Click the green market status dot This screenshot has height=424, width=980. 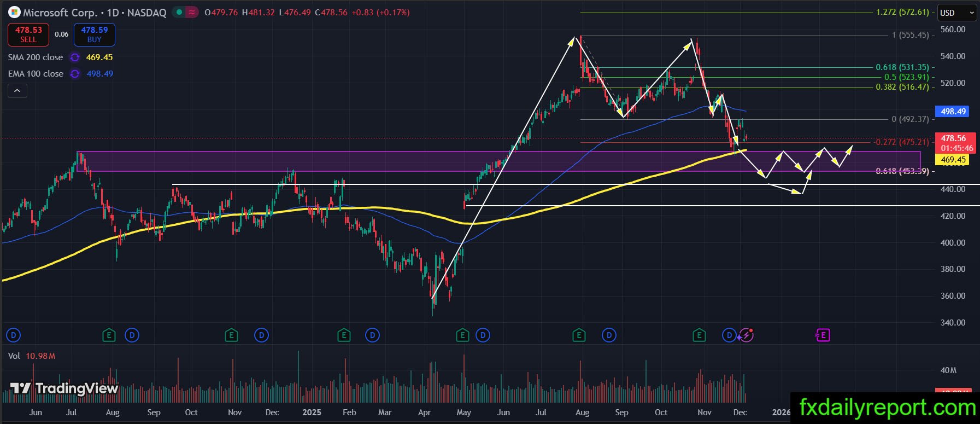[179, 12]
